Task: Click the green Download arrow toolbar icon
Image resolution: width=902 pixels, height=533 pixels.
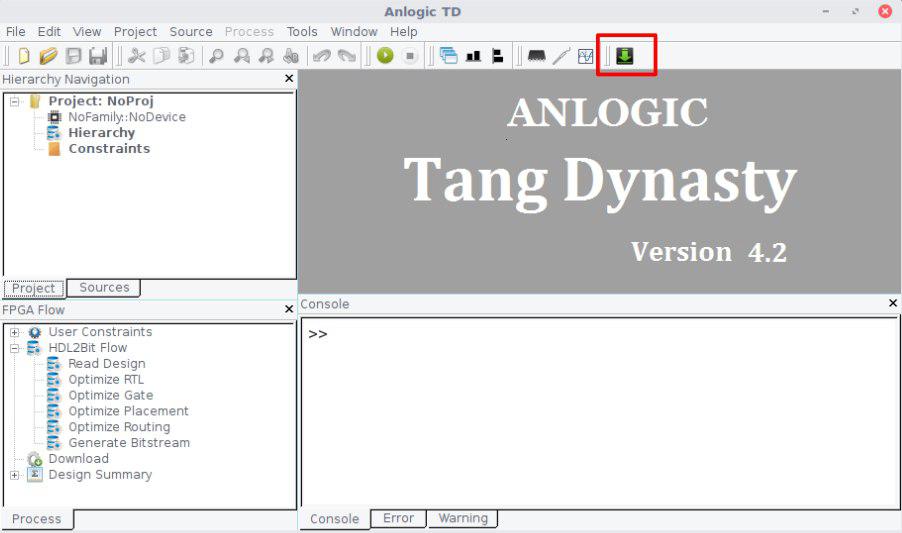Action: tap(625, 56)
